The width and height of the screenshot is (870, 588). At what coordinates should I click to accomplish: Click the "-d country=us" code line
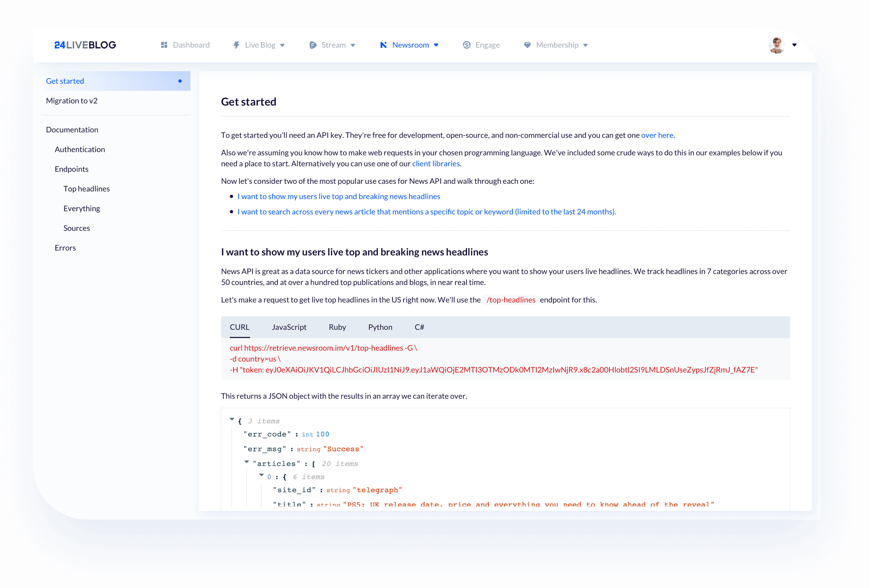(x=255, y=359)
